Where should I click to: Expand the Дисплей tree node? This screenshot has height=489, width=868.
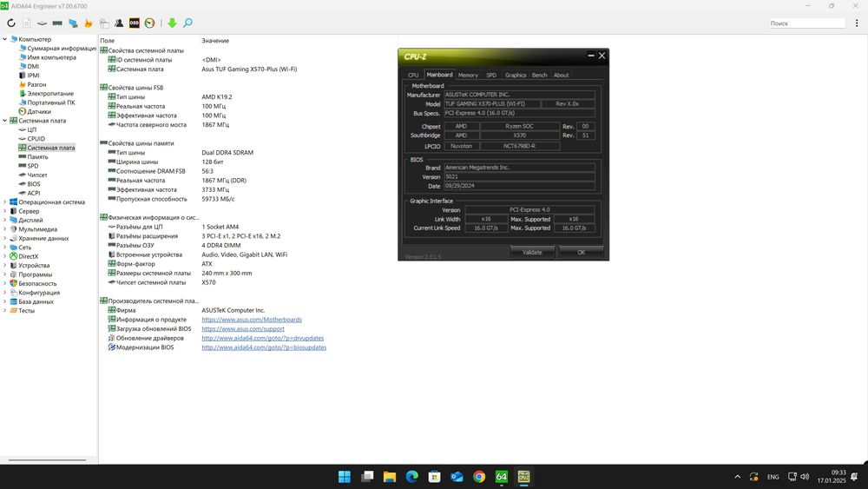pyautogui.click(x=5, y=220)
